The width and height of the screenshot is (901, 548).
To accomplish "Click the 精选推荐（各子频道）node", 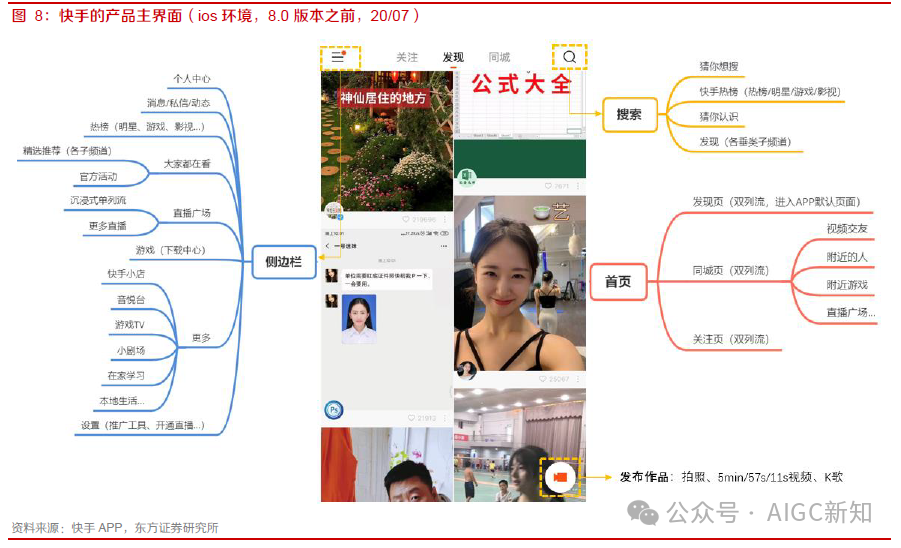I will coord(67,151).
